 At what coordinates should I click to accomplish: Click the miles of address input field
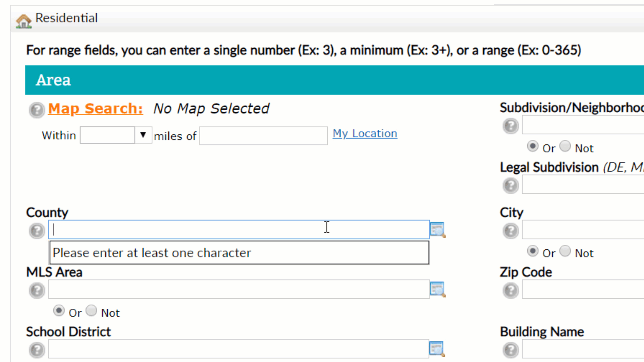263,136
